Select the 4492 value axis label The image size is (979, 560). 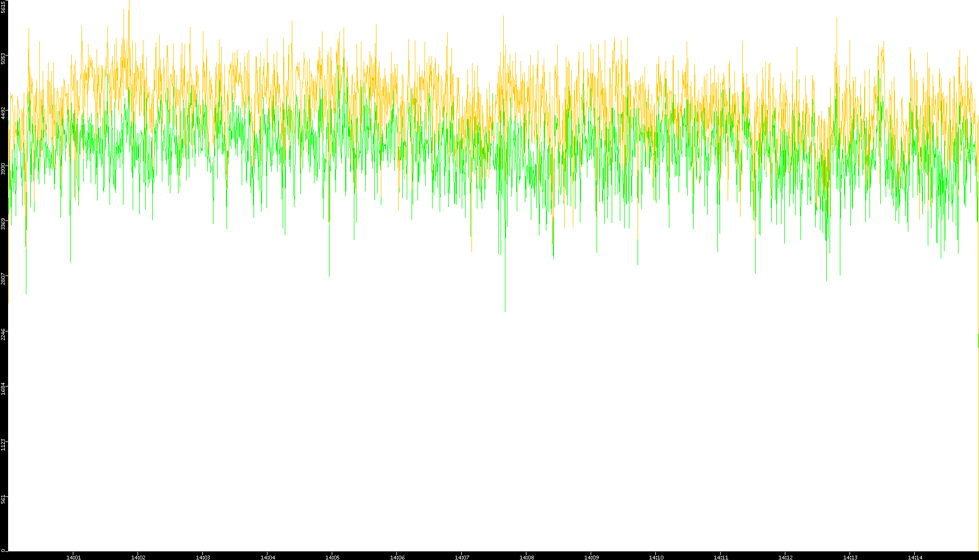[3, 113]
